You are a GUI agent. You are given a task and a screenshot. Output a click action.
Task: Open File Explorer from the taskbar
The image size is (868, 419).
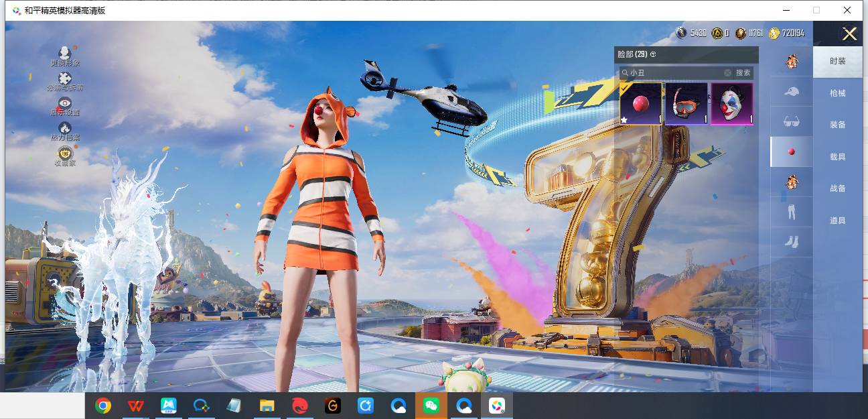267,406
